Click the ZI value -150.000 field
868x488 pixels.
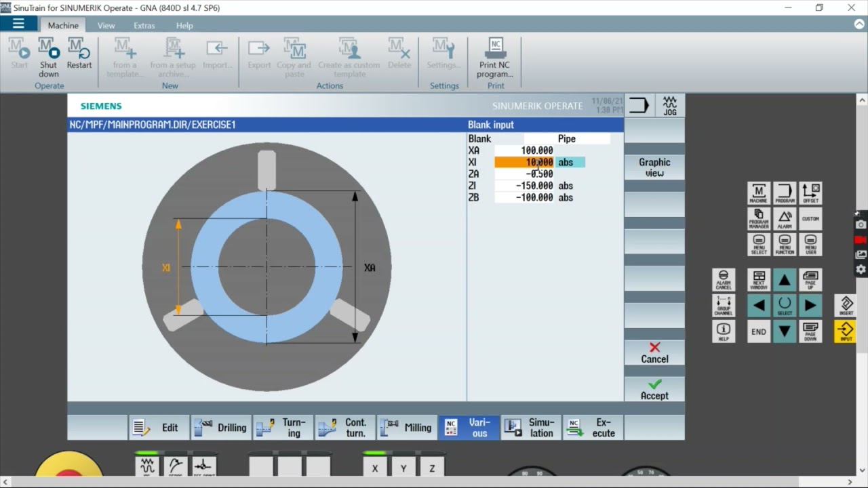(x=524, y=186)
